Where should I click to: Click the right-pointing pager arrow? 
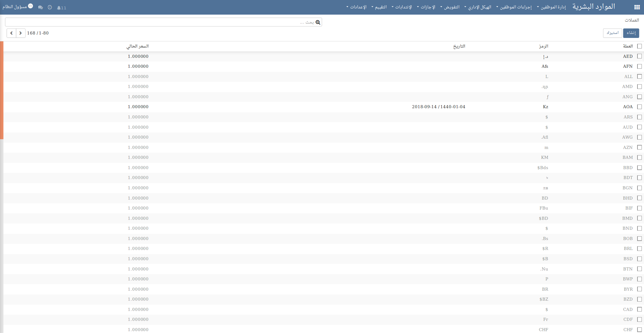point(21,33)
